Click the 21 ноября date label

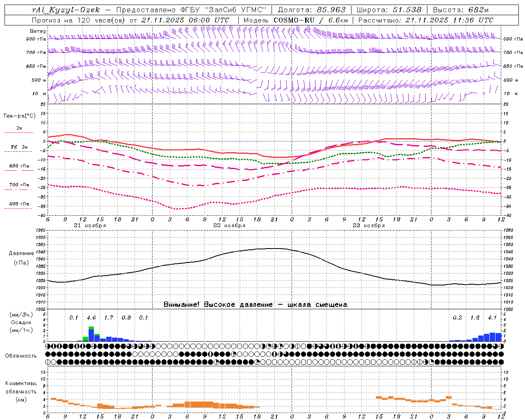click(90, 226)
